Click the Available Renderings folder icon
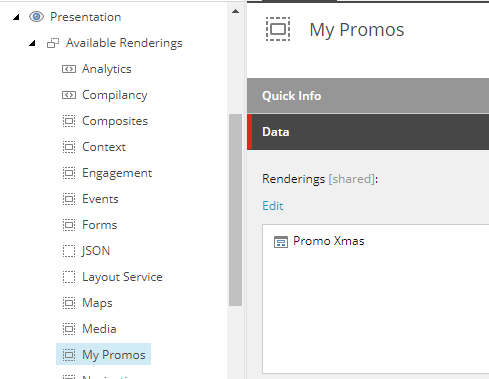The image size is (489, 379). pos(53,43)
